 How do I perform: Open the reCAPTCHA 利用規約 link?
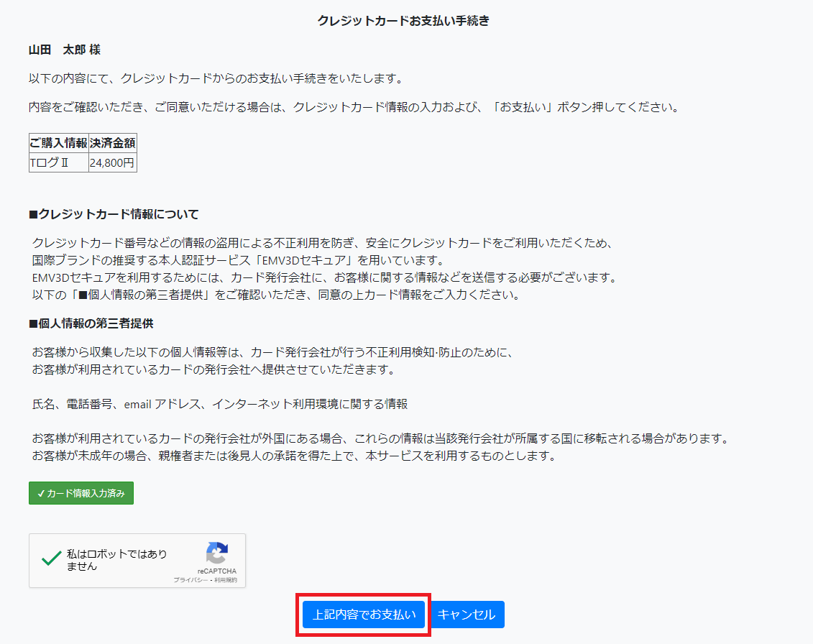point(225,580)
